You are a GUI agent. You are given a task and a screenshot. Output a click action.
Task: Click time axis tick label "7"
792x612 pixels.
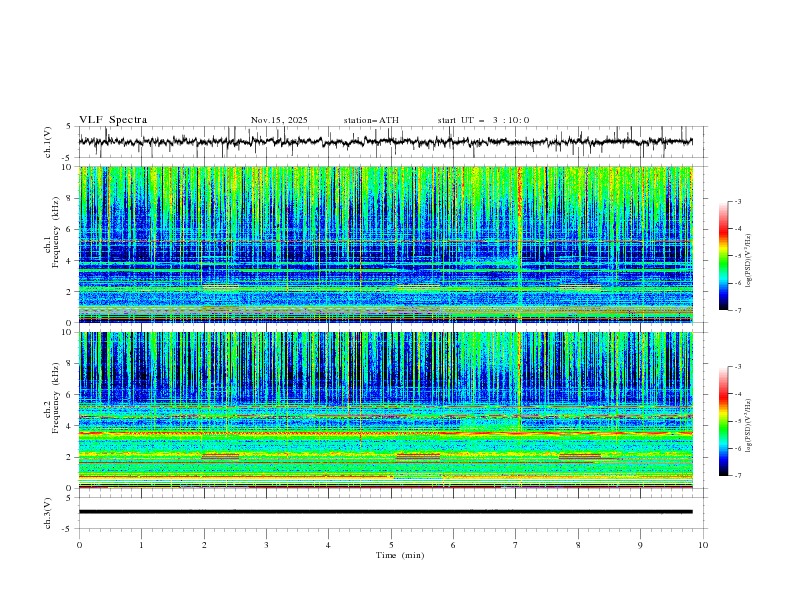point(516,545)
